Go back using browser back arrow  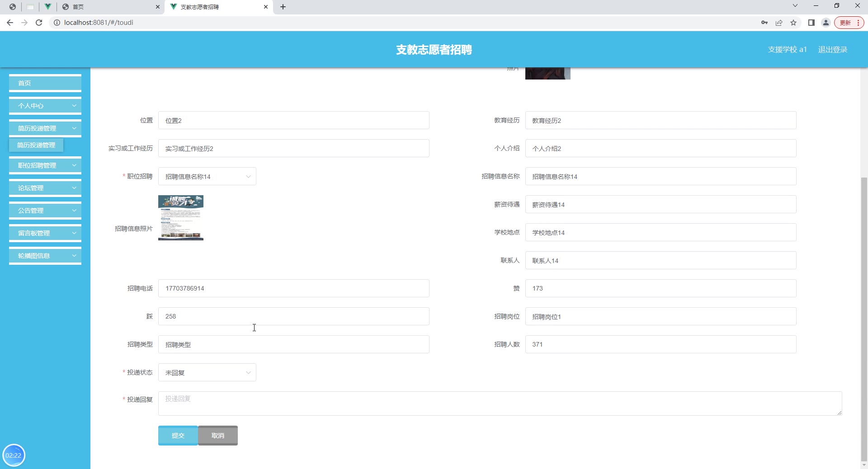(x=10, y=23)
